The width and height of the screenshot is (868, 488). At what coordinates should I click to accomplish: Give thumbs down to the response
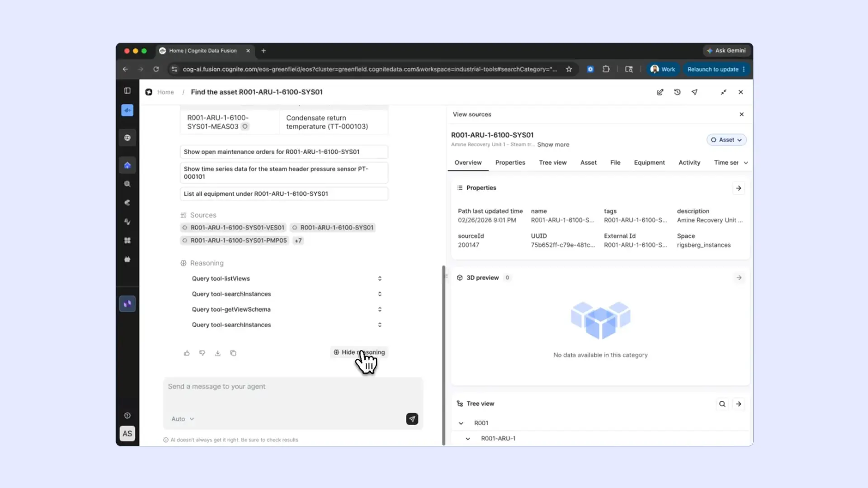pyautogui.click(x=202, y=353)
